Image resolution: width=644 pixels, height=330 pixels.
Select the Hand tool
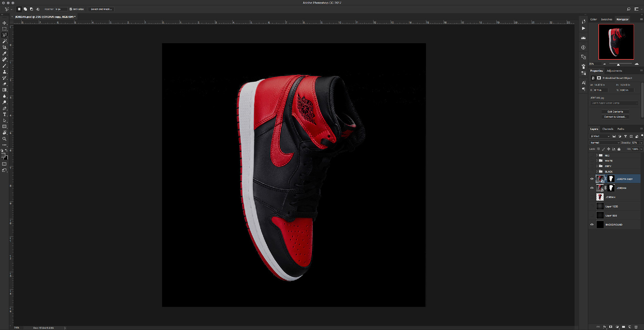click(4, 133)
